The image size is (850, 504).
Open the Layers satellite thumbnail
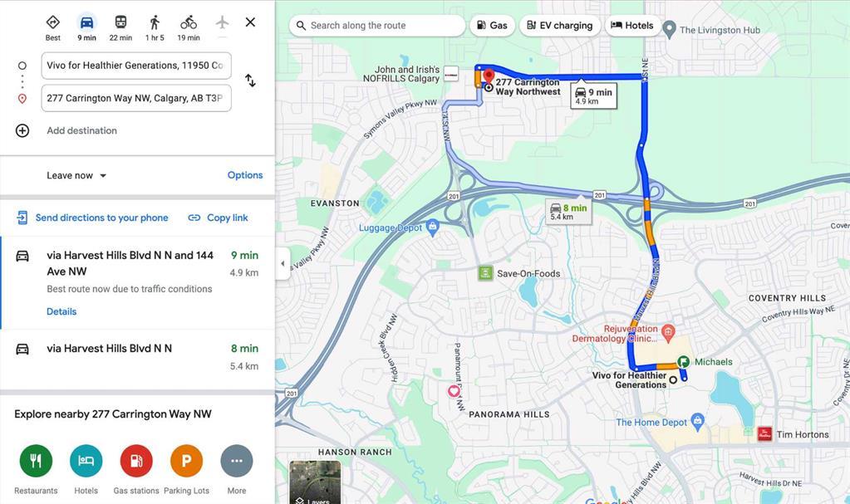(x=316, y=482)
